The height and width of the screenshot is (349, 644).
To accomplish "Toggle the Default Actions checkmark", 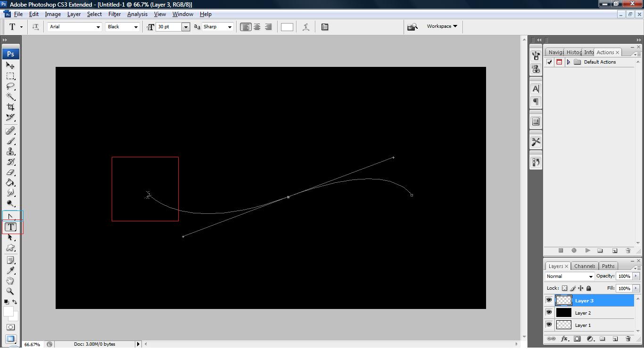I will click(549, 62).
